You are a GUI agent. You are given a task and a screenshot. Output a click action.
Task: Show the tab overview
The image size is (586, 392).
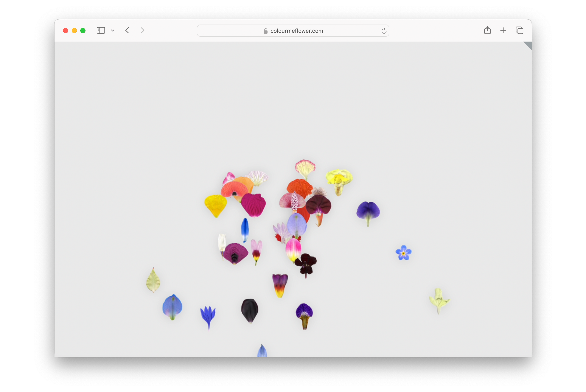pos(519,30)
